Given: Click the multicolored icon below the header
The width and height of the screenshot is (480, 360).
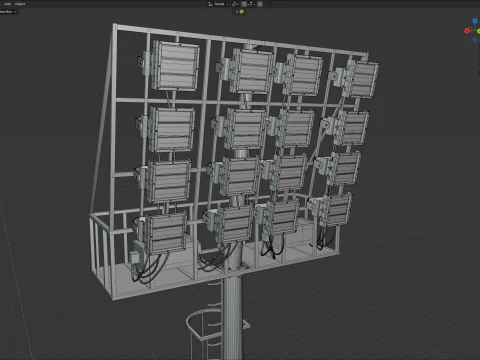Looking at the screenshot, I should pos(242,12).
